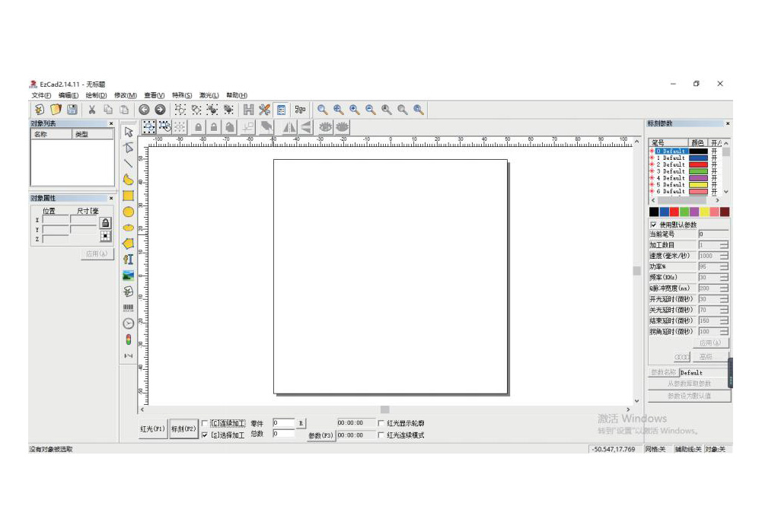
Task: Toggle the 使用默认参数 checkbox
Action: pyautogui.click(x=654, y=225)
